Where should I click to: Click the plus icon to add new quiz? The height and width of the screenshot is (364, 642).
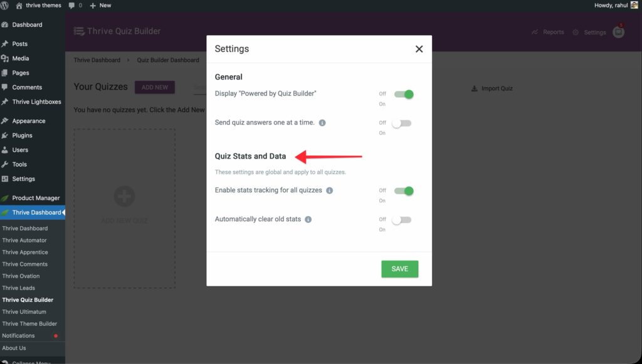(x=124, y=197)
